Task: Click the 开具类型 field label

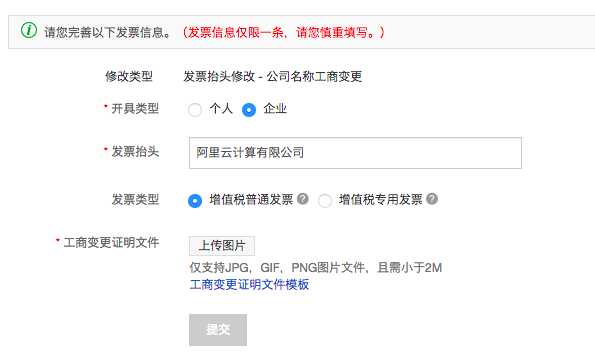Action: tap(135, 109)
